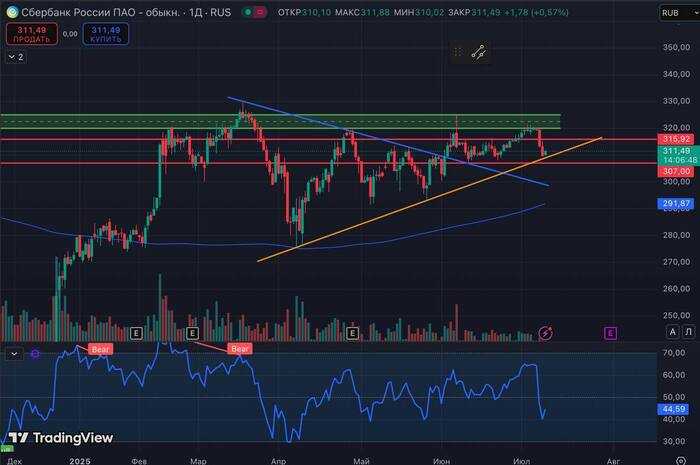This screenshot has height=465, width=700.
Task: Collapse the RSI indicator pane legend
Action: tap(12, 353)
